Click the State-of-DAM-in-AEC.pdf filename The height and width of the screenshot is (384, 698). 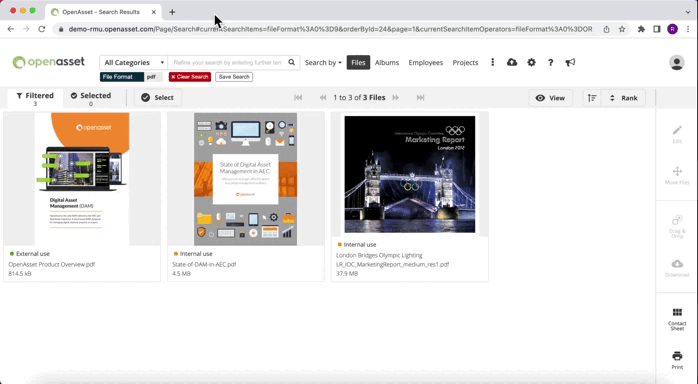coord(204,264)
